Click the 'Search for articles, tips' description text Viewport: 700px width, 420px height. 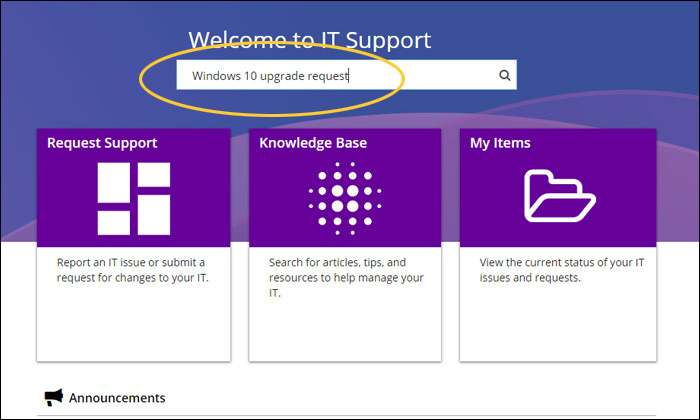(346, 277)
